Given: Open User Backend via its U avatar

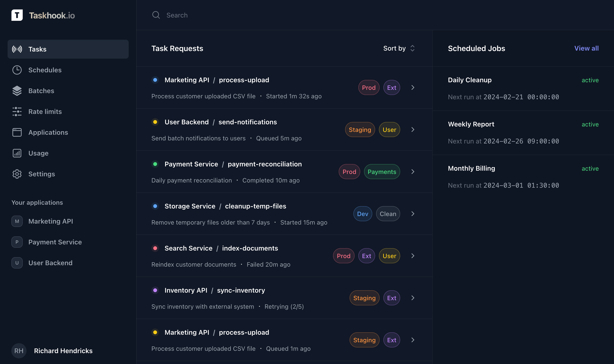Looking at the screenshot, I should click(x=17, y=263).
